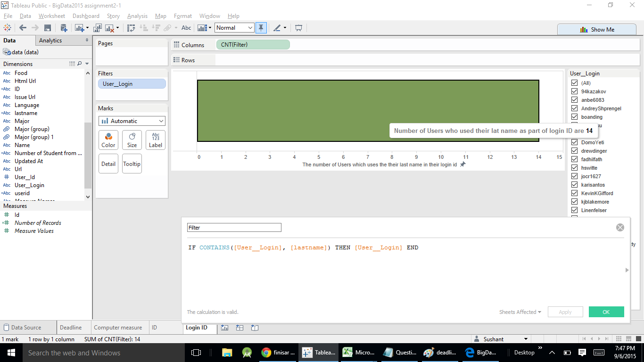The image size is (644, 362).
Task: Click the Tableau start page logo icon
Action: point(7,28)
